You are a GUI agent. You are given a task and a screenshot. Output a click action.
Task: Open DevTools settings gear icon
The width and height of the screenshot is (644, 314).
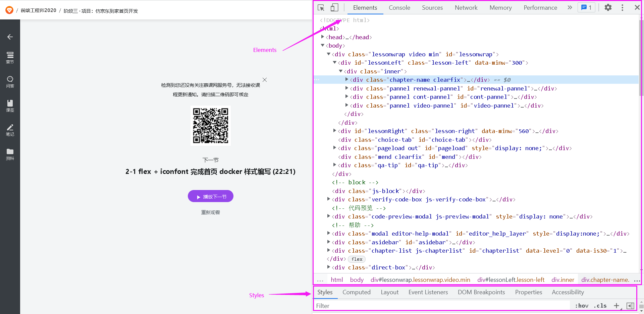[x=608, y=7]
